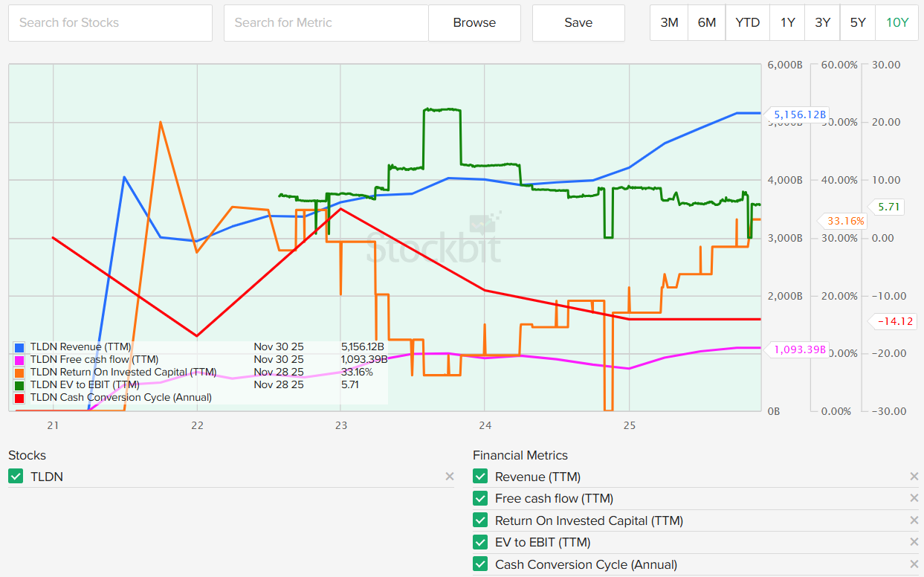Open the Browse metrics button
This screenshot has width=924, height=577.
coord(474,22)
